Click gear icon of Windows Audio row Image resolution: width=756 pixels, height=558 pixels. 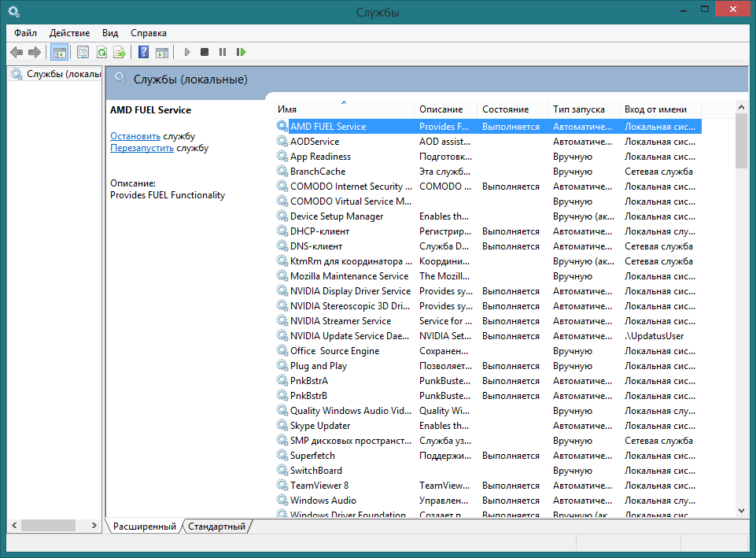click(x=282, y=500)
